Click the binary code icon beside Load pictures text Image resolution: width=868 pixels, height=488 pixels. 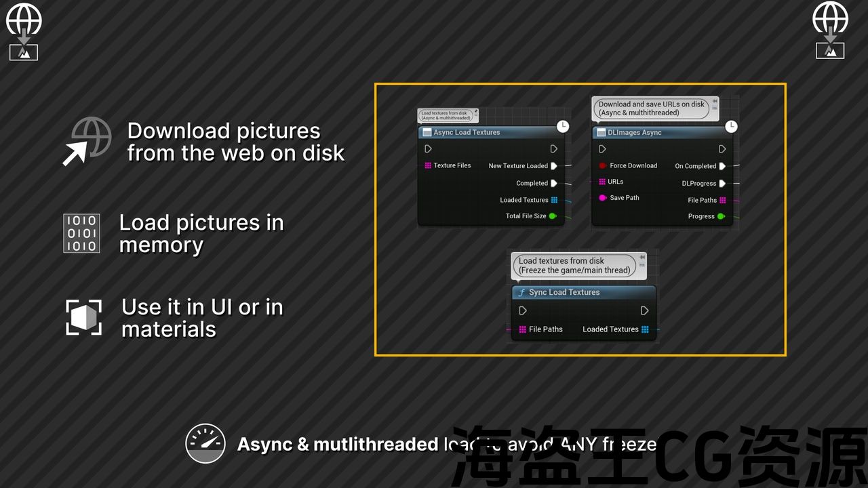point(81,234)
